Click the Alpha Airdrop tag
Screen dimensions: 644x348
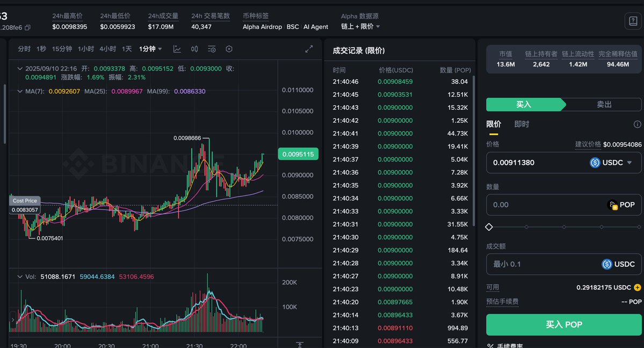coord(263,27)
